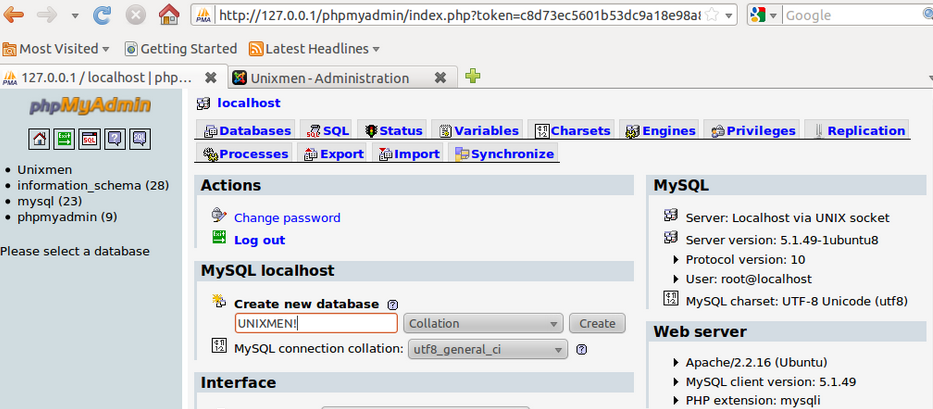Open the Google search engine selector
933x409 pixels.
click(x=764, y=15)
